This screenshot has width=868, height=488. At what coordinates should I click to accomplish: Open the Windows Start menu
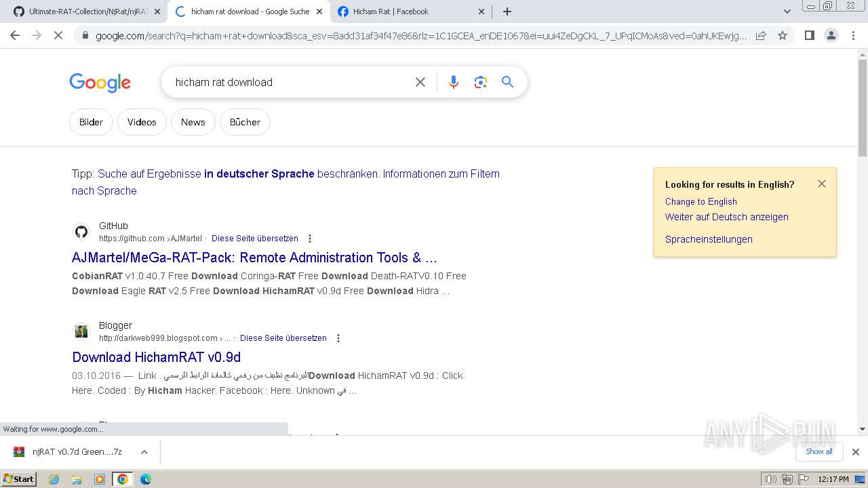[19, 479]
